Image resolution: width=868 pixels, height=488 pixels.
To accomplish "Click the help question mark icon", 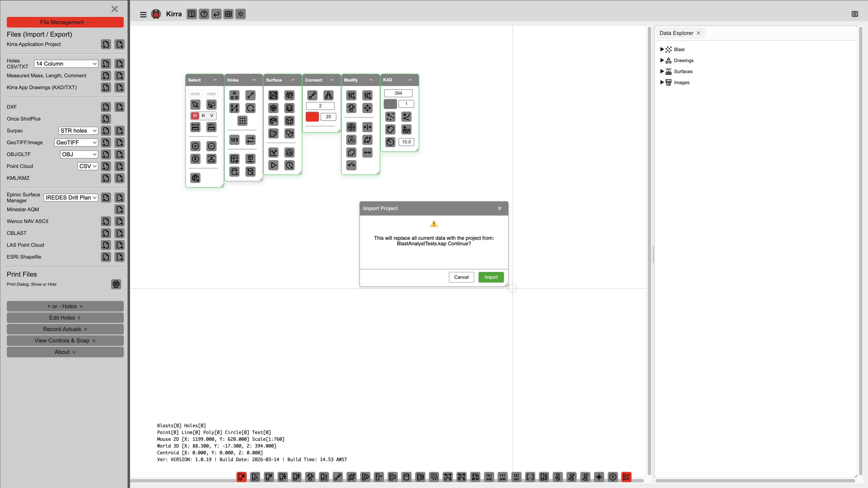I will 204,14.
